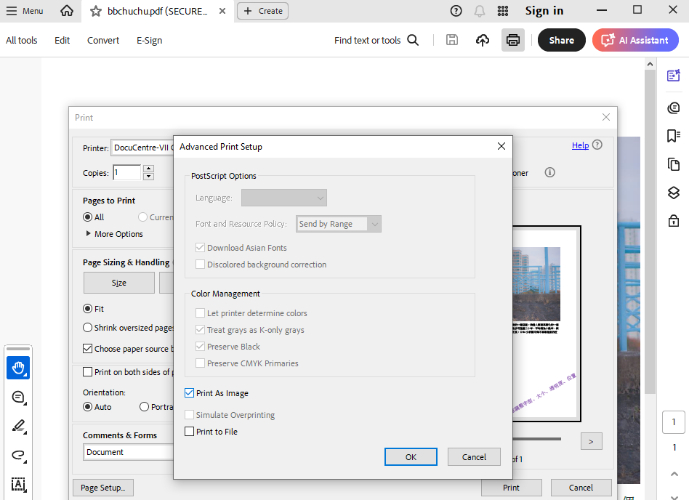Image resolution: width=689 pixels, height=500 pixels.
Task: Open the Home icon in title bar
Action: point(67,11)
